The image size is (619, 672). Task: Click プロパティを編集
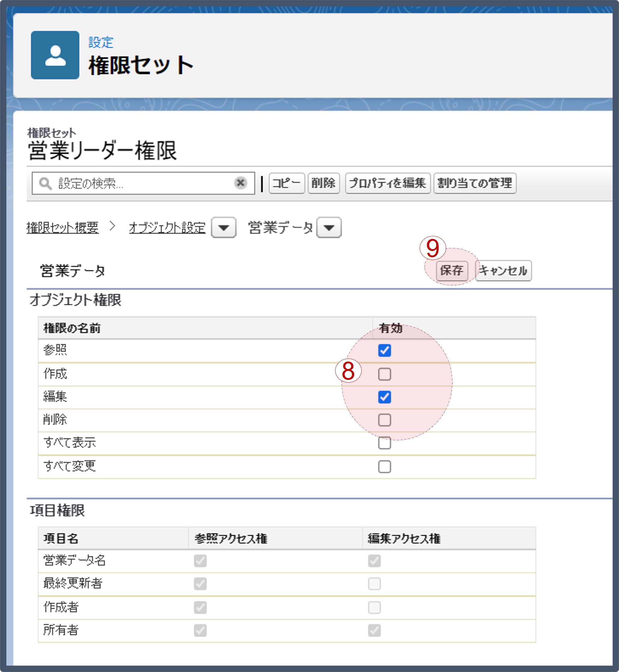[388, 183]
